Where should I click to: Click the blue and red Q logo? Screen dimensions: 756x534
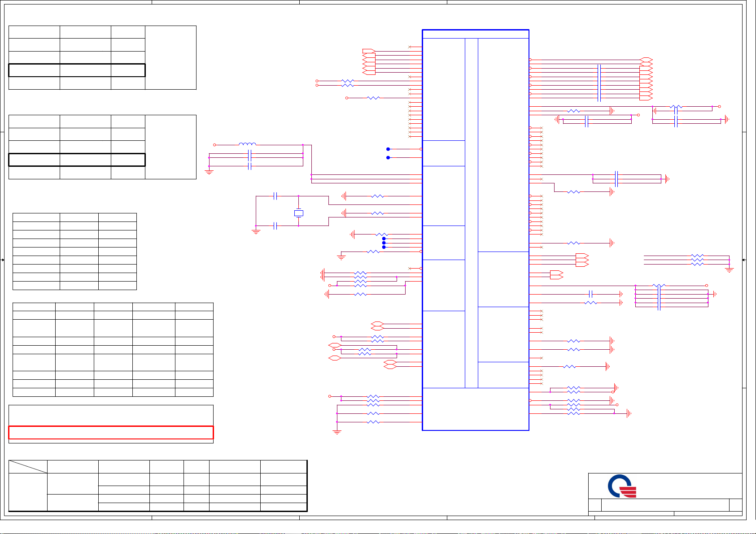tap(622, 486)
